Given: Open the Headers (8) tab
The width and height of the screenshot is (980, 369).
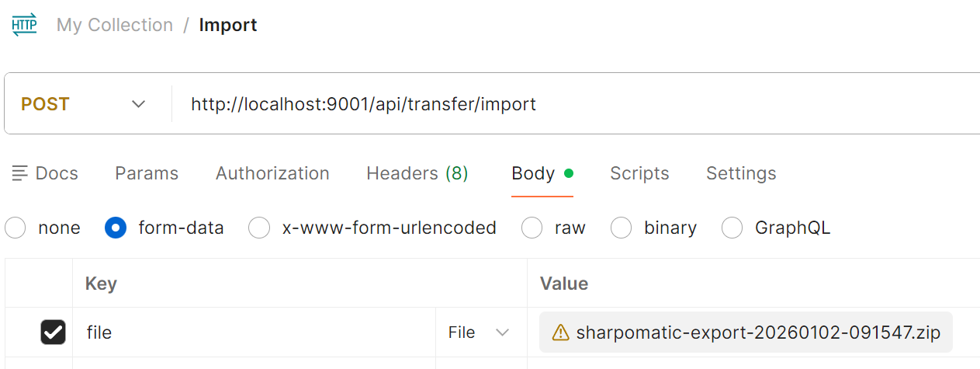Looking at the screenshot, I should point(417,173).
